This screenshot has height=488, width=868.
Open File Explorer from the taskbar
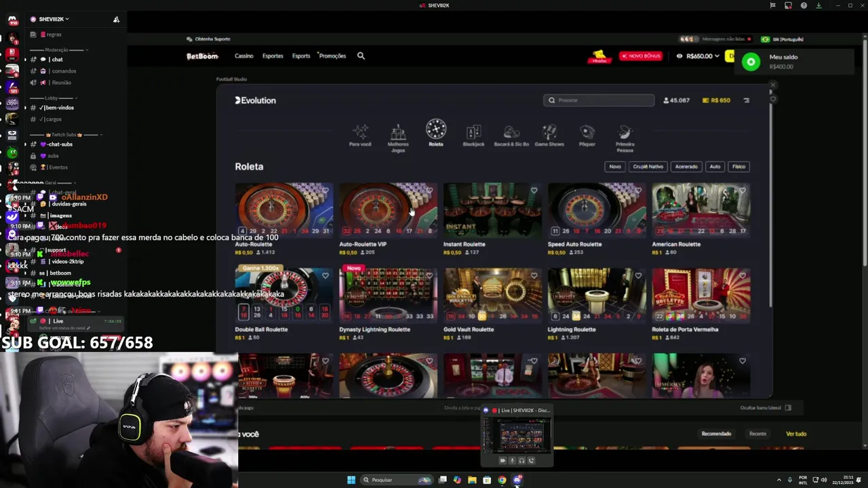[472, 480]
